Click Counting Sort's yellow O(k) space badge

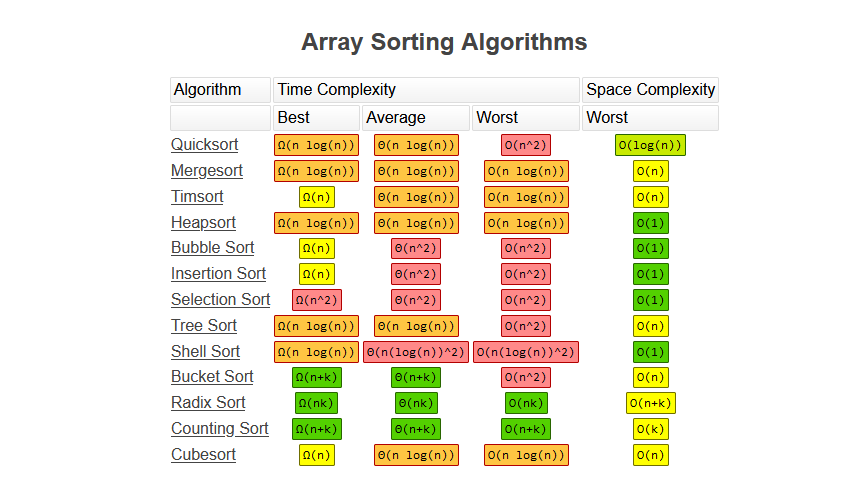click(x=651, y=429)
